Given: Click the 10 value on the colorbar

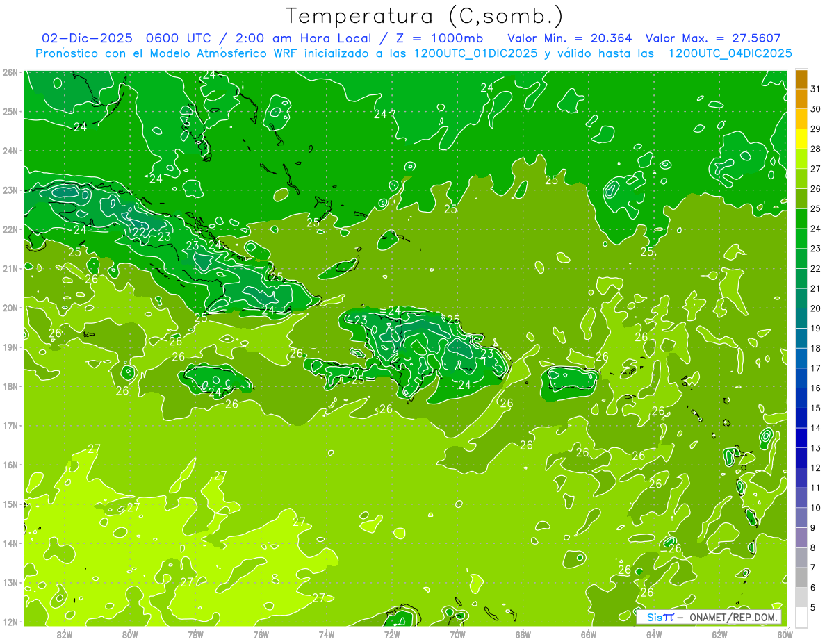Looking at the screenshot, I should point(815,508).
